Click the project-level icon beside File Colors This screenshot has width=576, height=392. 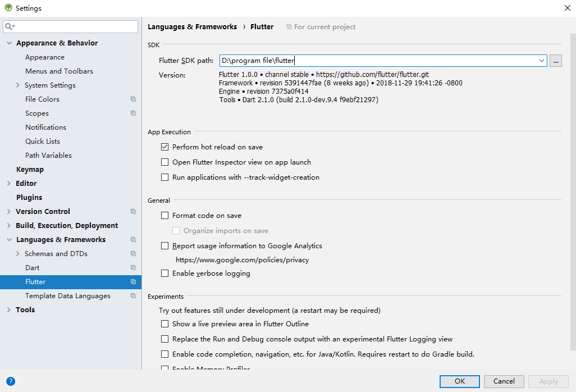134,99
